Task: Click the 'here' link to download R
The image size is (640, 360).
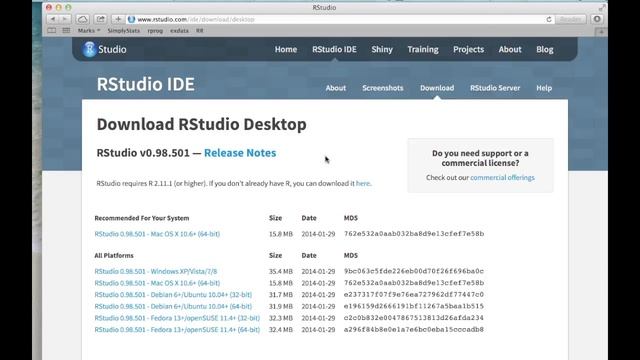Action: tap(363, 183)
